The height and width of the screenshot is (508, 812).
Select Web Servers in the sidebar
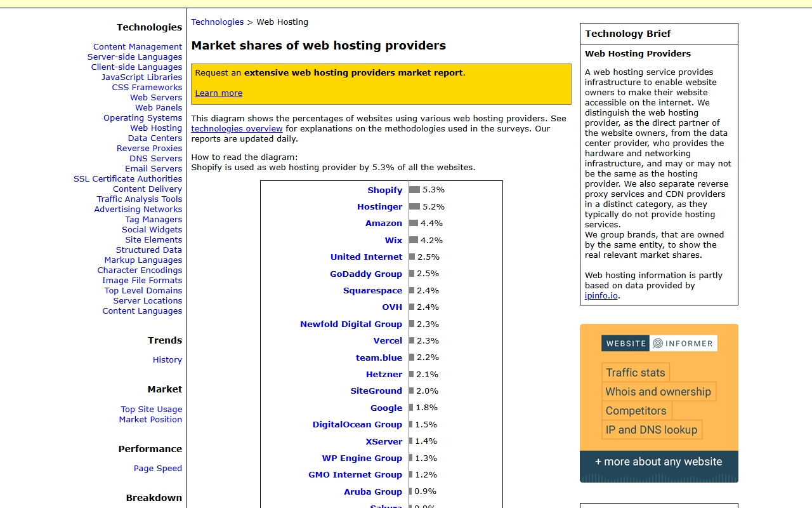tap(156, 98)
